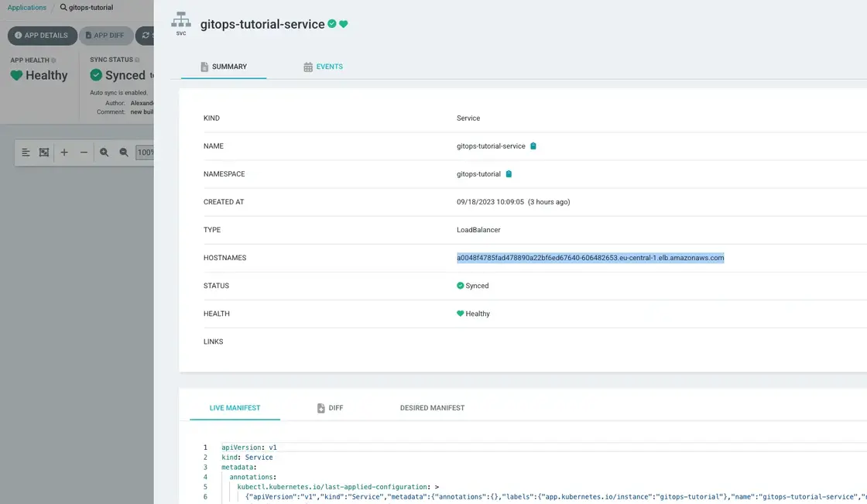This screenshot has width=867, height=504.
Task: Open the Events tab
Action: coord(323,67)
